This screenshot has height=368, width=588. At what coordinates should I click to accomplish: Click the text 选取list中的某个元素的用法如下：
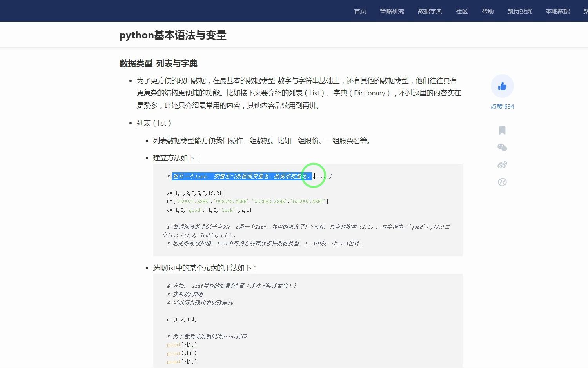pyautogui.click(x=205, y=268)
